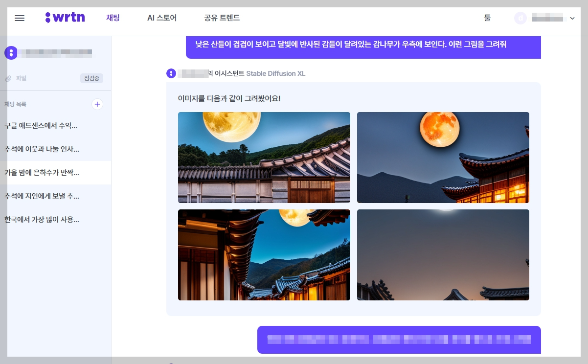
Task: Switch to the 채팅 tab
Action: pos(113,18)
